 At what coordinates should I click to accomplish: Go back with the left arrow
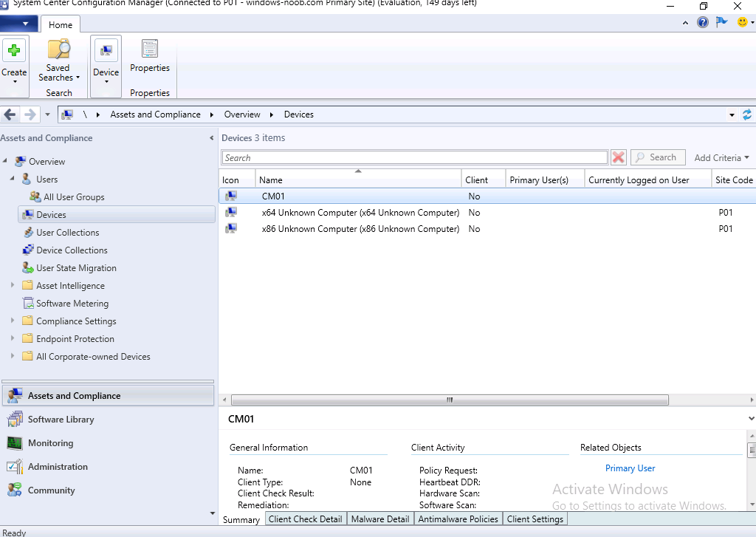coord(10,114)
